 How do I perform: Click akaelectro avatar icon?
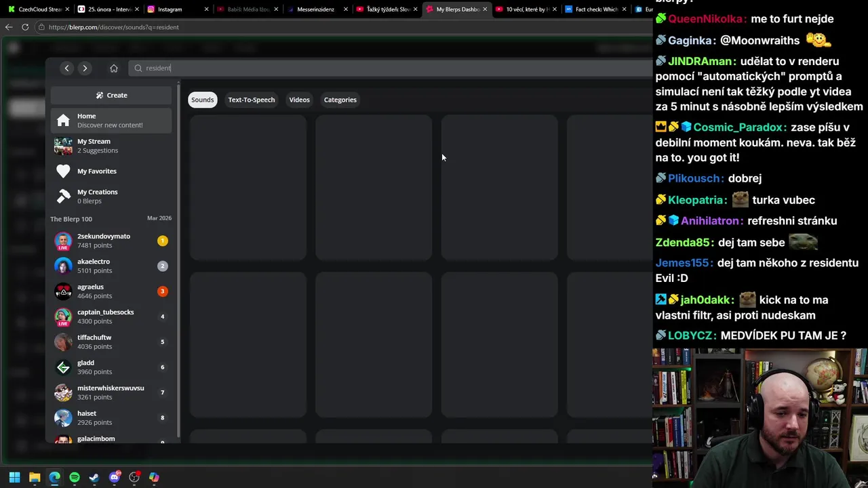63,266
